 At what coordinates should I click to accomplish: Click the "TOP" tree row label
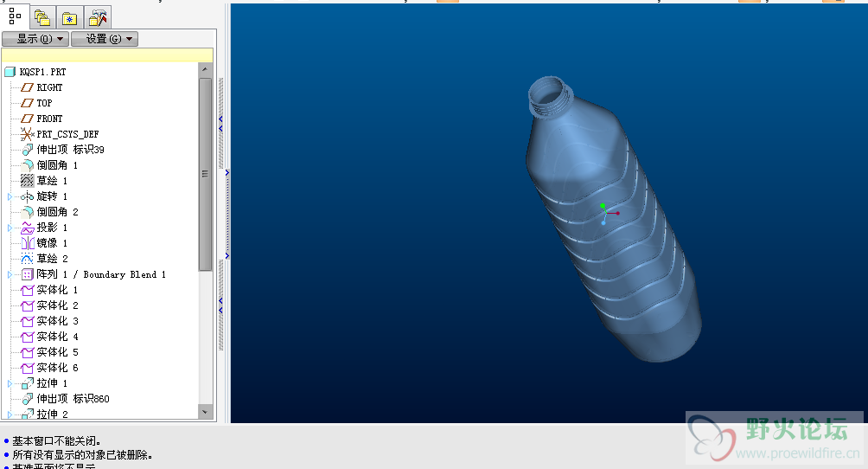[x=44, y=103]
